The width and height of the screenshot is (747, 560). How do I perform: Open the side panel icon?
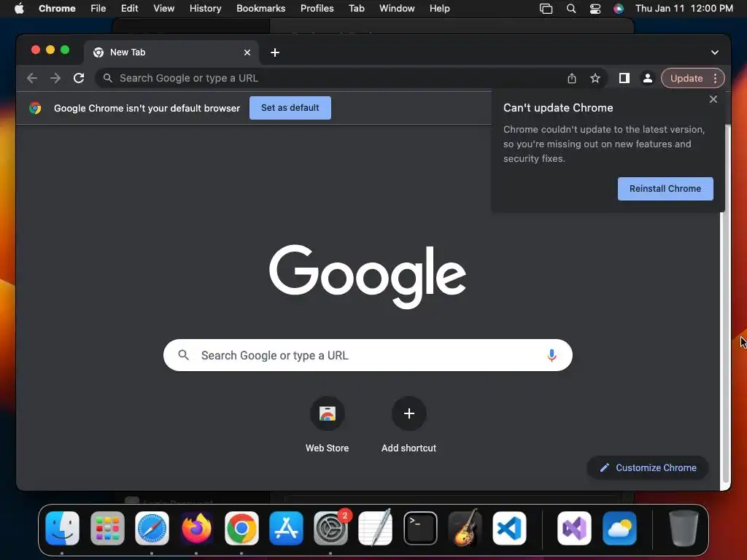point(624,78)
